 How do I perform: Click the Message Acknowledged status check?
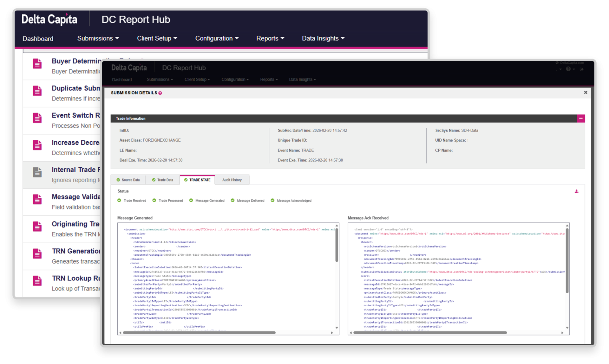(272, 201)
